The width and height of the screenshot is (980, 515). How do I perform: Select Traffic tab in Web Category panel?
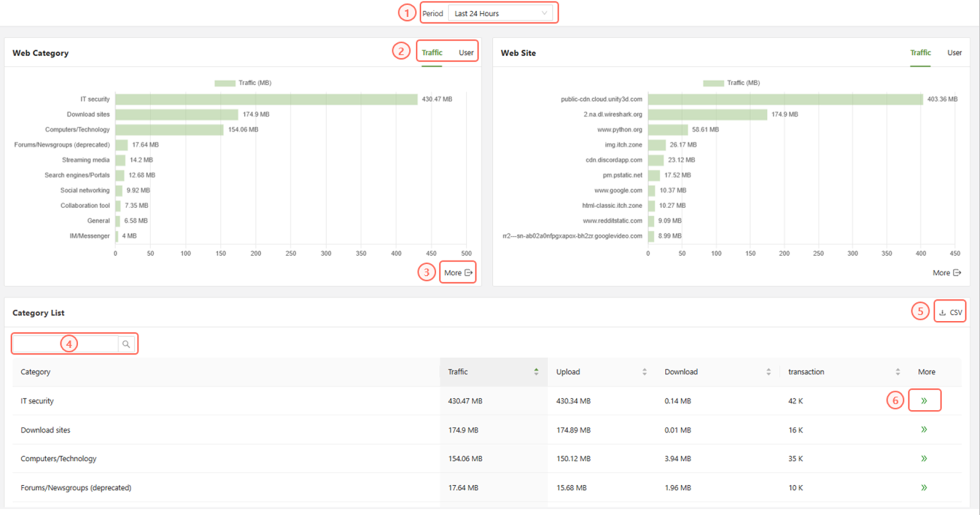(432, 52)
